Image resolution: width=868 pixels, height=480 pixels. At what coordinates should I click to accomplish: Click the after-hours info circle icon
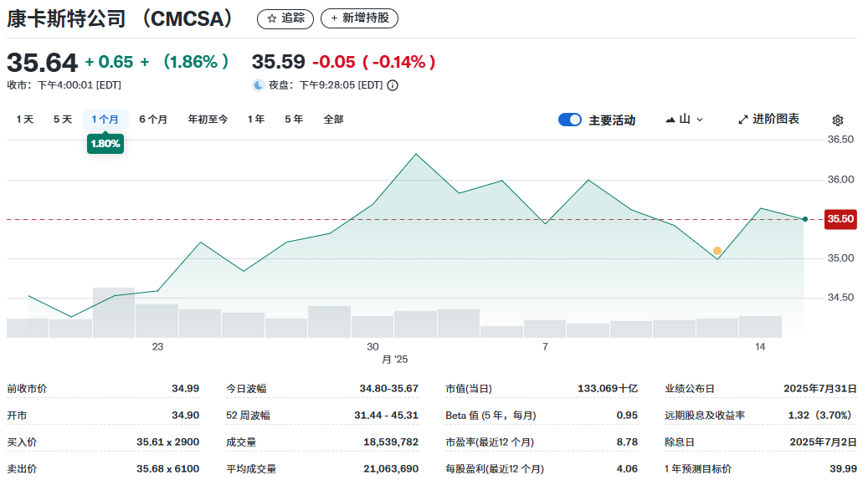pyautogui.click(x=393, y=85)
